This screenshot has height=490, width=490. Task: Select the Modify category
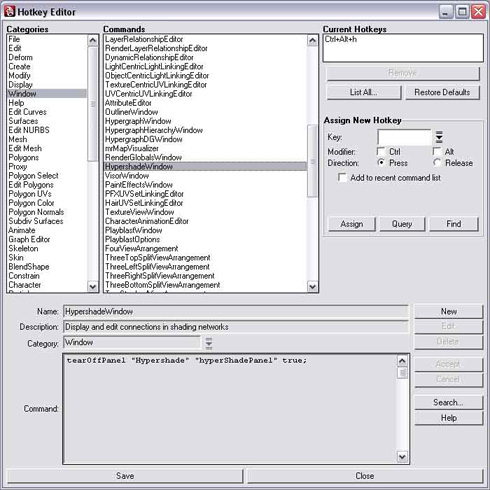(46, 75)
